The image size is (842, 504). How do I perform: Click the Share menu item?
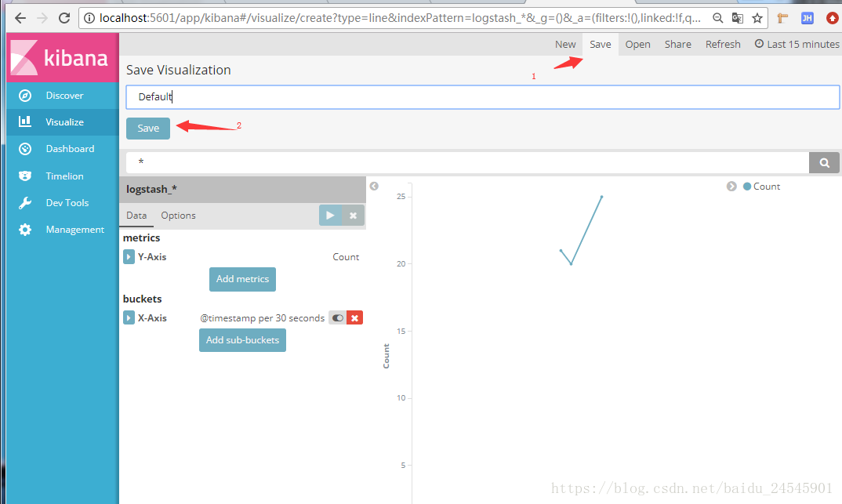point(677,44)
